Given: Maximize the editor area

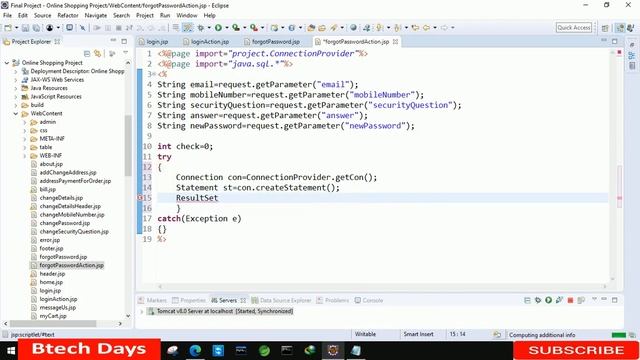Looking at the screenshot, I should coord(615,41).
